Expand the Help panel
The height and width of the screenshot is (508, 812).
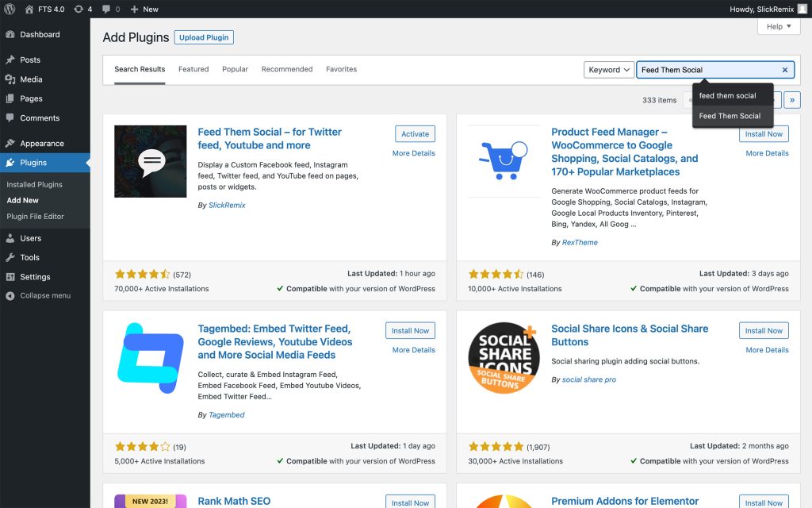click(x=779, y=26)
